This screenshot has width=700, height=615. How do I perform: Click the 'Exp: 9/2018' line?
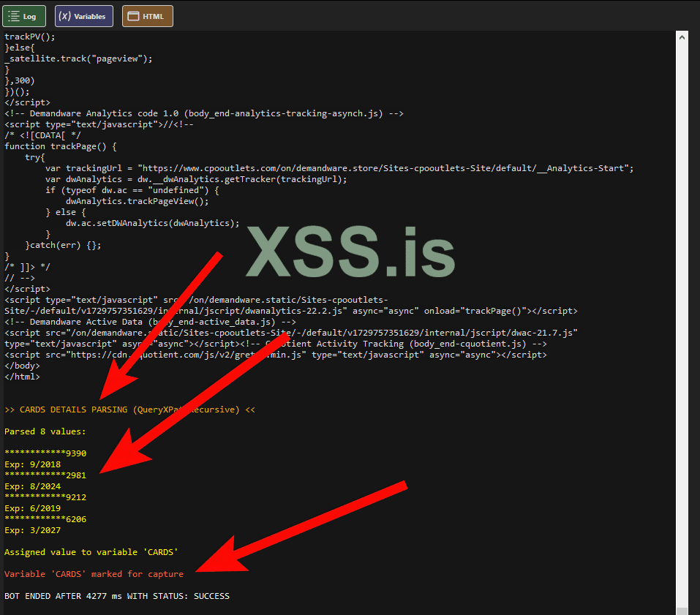32,464
